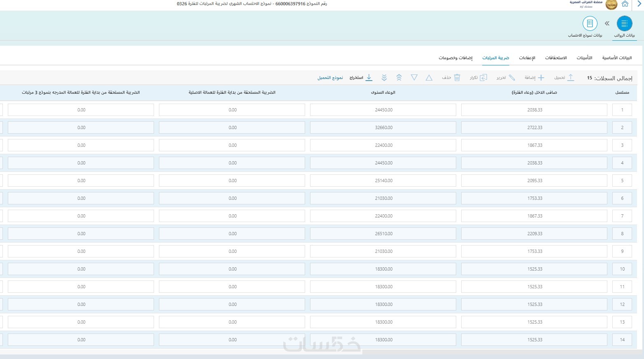Select serial number cell 1
The image size is (644, 359).
tap(622, 110)
